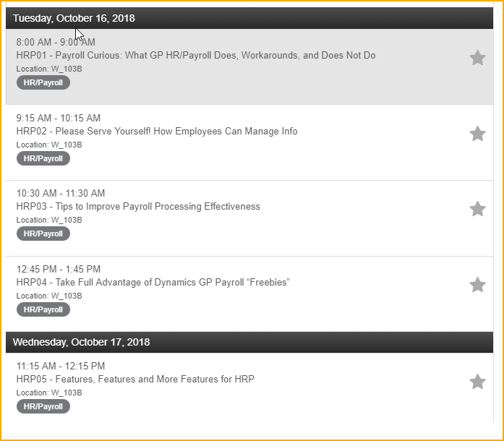Collapse the Wednesday, October 17 header

249,342
